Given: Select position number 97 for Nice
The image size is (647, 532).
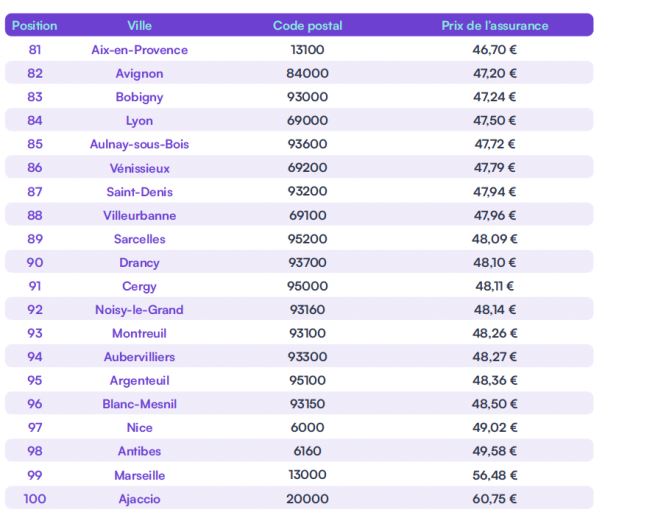Looking at the screenshot, I should (35, 427).
